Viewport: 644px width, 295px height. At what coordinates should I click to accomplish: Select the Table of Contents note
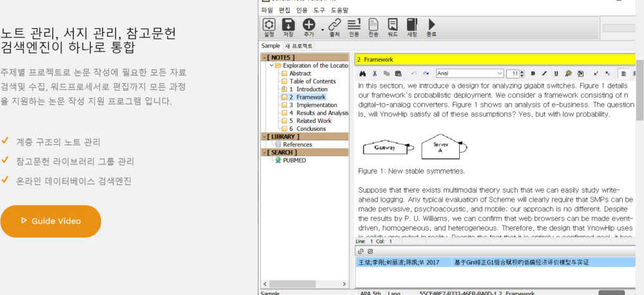click(x=312, y=81)
